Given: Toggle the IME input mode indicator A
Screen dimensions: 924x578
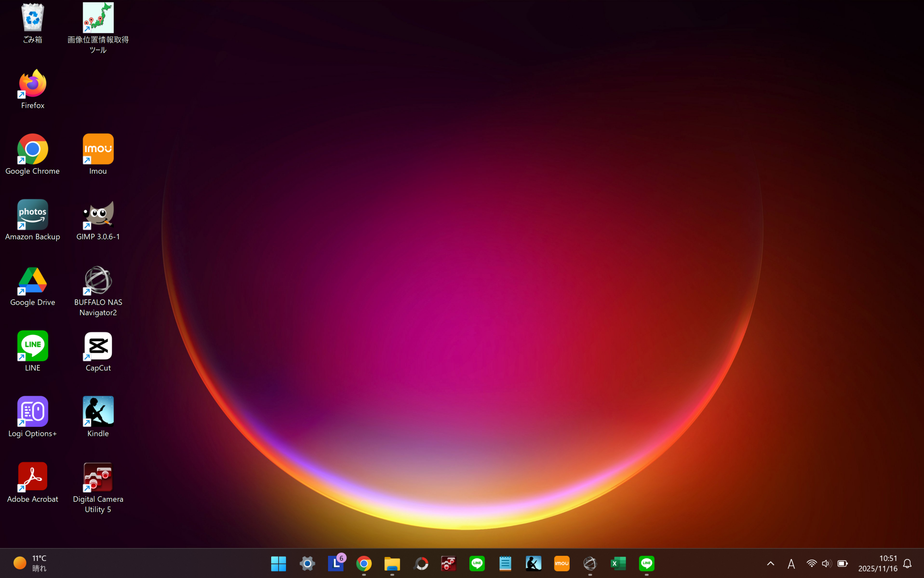Looking at the screenshot, I should [x=791, y=563].
